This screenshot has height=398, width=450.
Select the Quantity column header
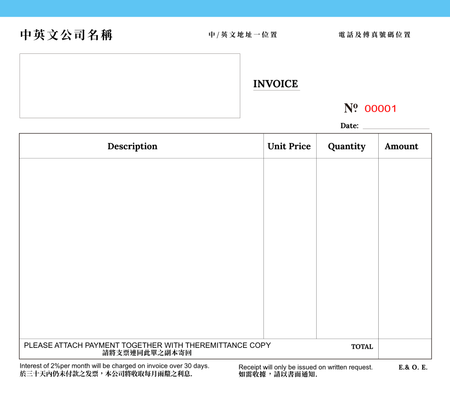347,147
